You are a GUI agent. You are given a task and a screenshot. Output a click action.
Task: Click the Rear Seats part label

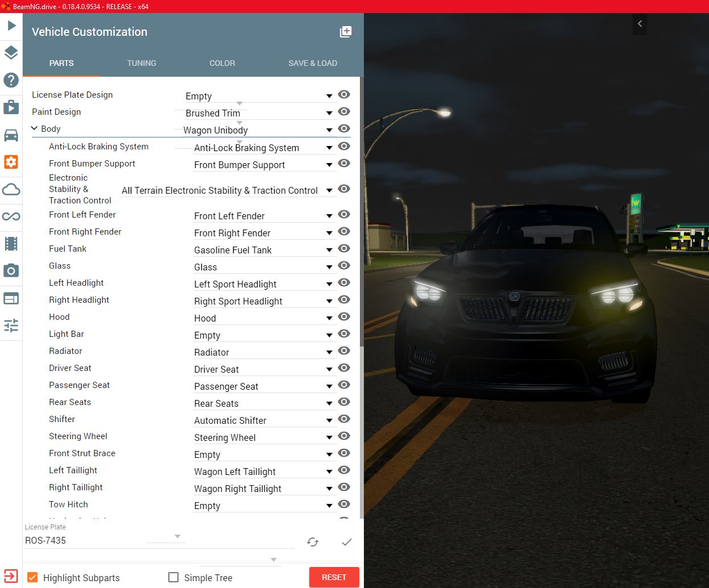70,402
